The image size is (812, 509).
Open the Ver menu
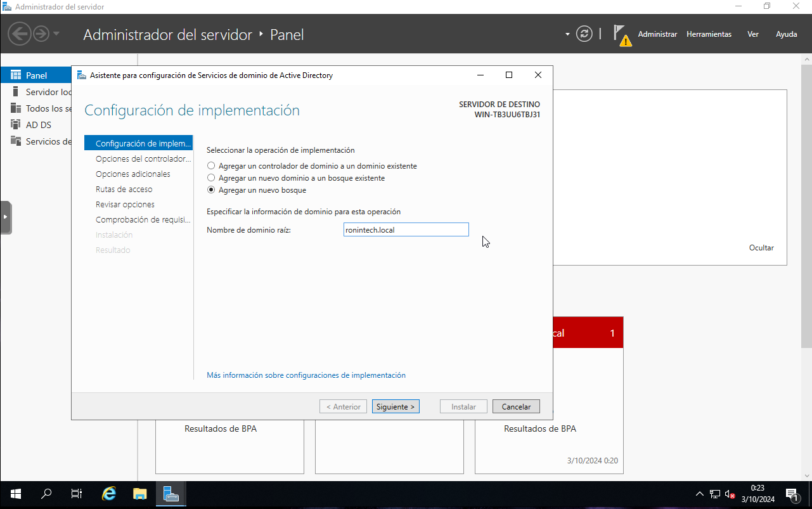point(753,34)
